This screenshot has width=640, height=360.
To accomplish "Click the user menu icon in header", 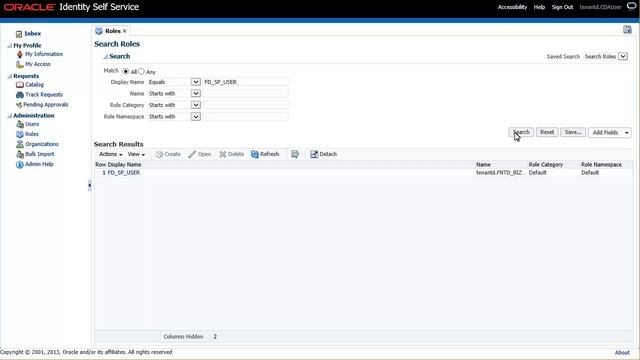I will (631, 7).
